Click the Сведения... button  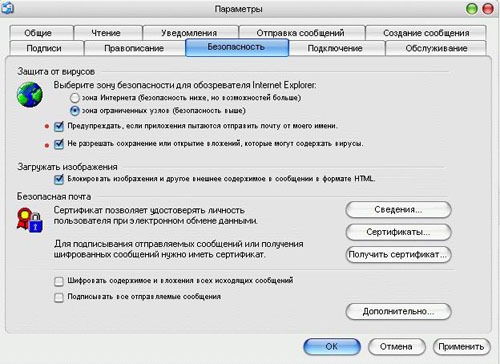coord(398,210)
